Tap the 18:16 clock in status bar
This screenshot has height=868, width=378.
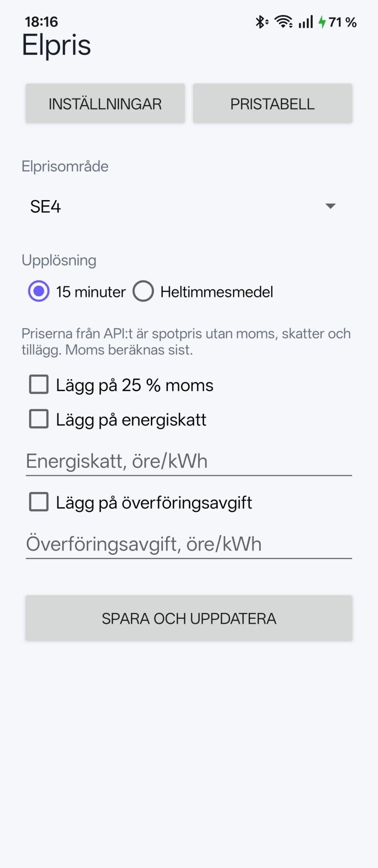click(41, 22)
